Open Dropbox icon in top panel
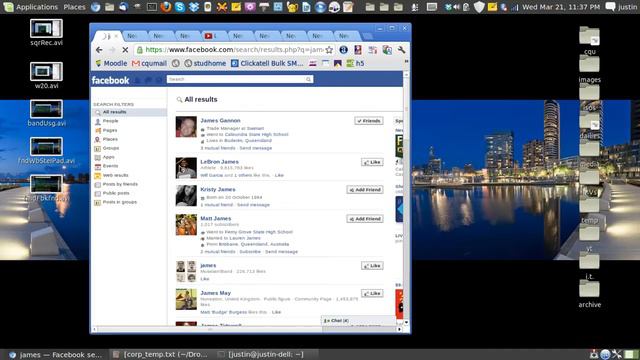 coord(194,7)
